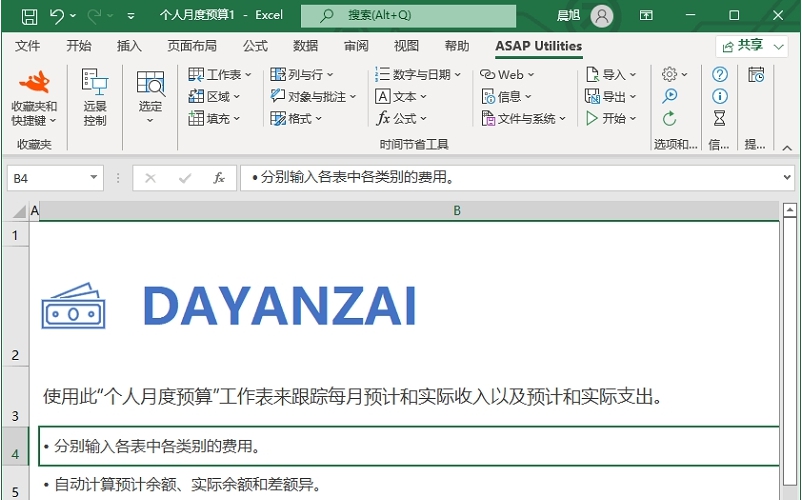Click the Undo arrow icon

click(57, 16)
